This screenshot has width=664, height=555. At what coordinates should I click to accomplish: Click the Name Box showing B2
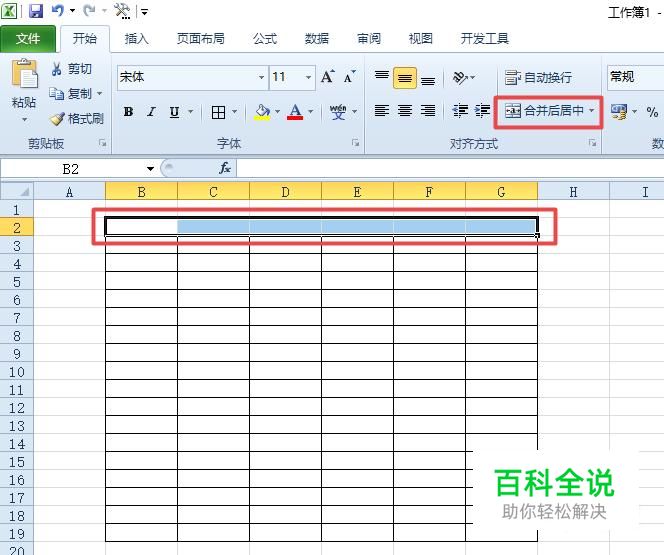(x=71, y=169)
